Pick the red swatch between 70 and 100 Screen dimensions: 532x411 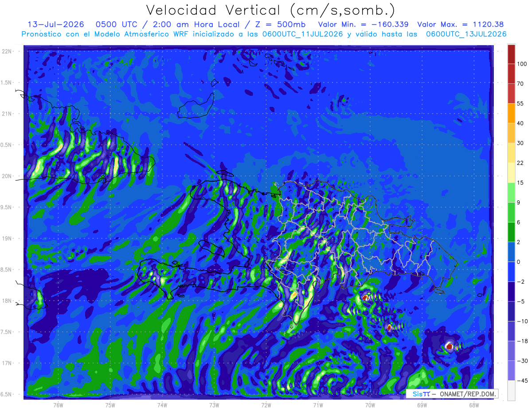click(512, 74)
